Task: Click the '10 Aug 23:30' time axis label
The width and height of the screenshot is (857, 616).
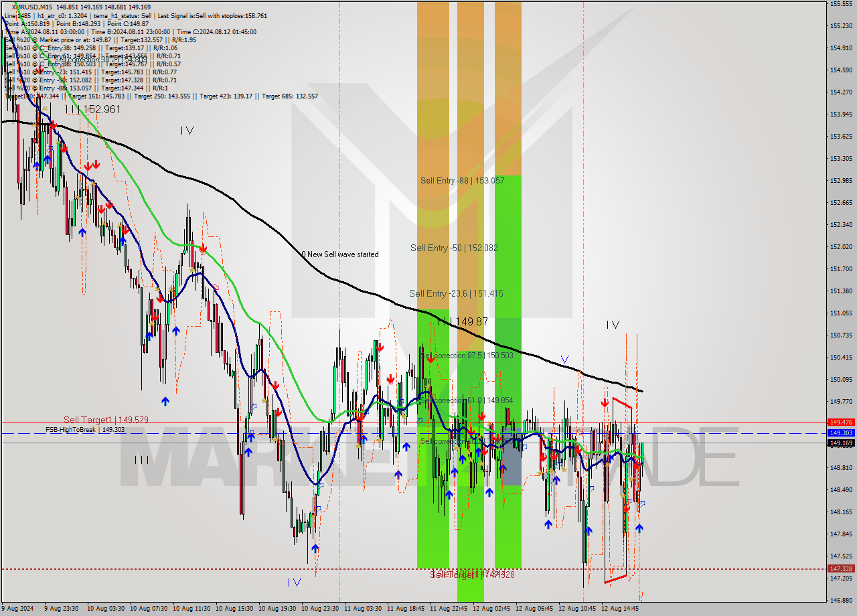Action: pos(320,609)
